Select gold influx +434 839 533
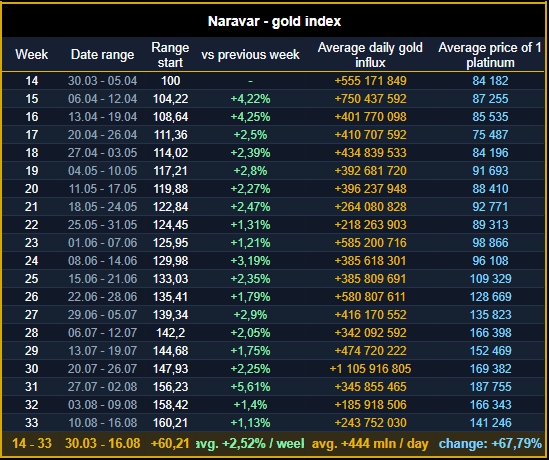 pos(370,153)
